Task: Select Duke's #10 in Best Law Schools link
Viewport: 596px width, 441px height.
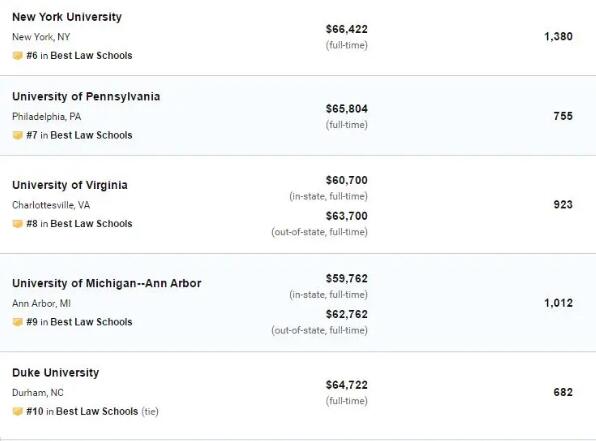Action: tap(82, 411)
